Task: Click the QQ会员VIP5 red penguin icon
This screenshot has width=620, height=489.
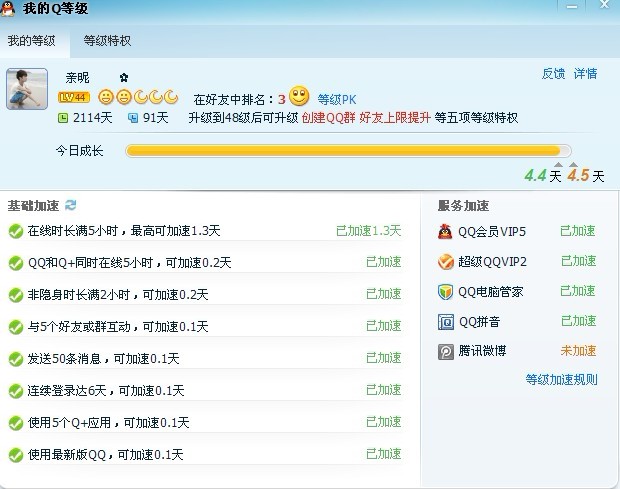Action: pyautogui.click(x=445, y=231)
